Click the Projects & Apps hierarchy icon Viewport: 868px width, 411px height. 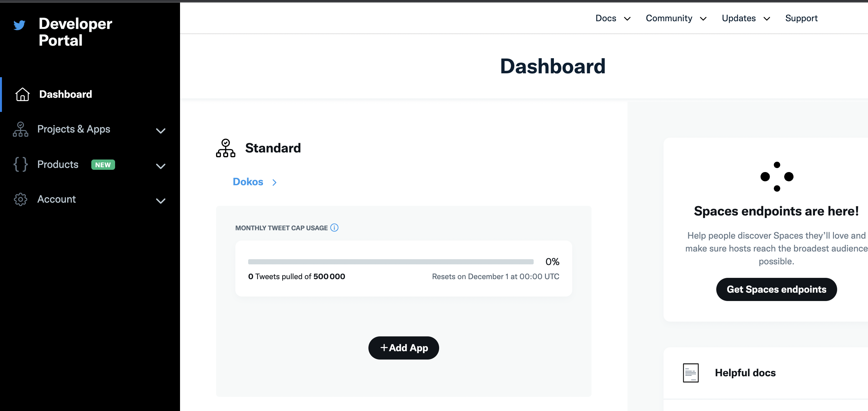coord(21,130)
